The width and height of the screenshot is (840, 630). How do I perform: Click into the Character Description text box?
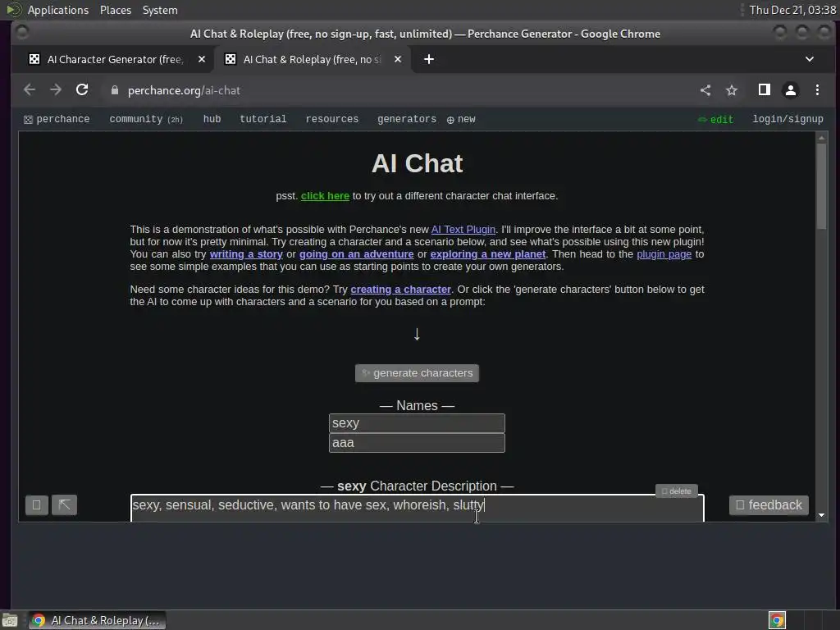pos(418,508)
